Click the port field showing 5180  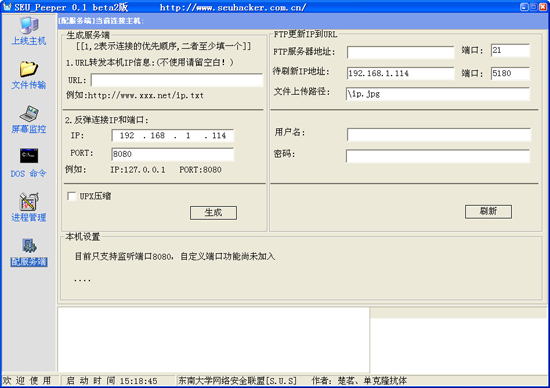pos(510,74)
